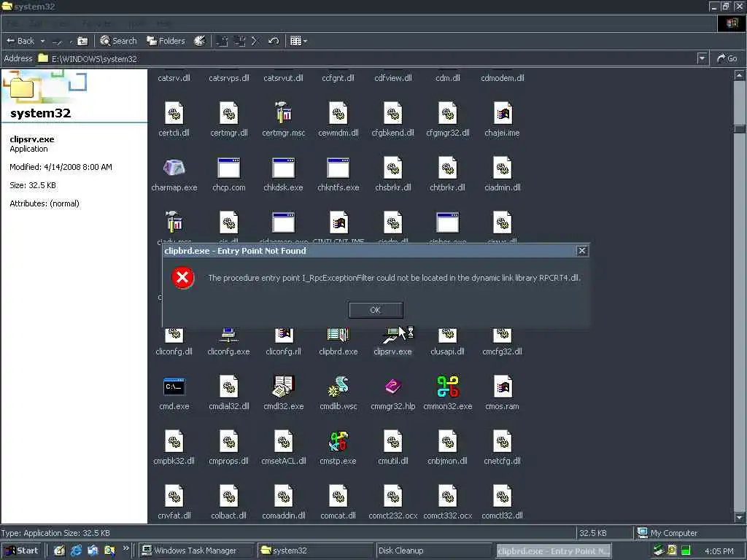Close the clipbrd.exe error dialog with X
This screenshot has width=747, height=560.
click(581, 251)
